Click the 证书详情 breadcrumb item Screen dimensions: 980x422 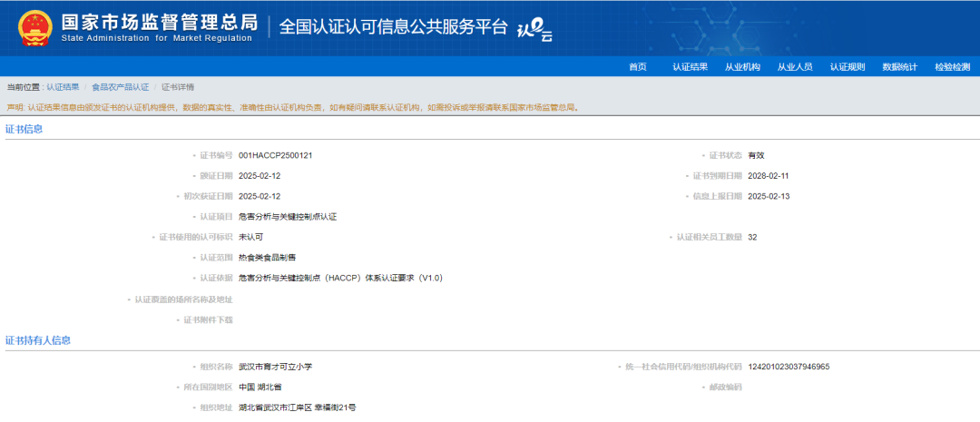(178, 87)
